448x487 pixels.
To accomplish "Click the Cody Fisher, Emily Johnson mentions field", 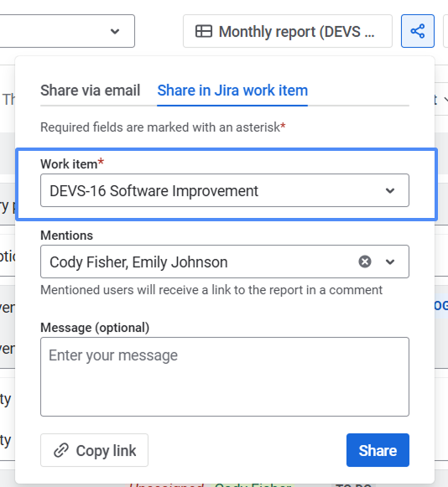I will coord(225,262).
